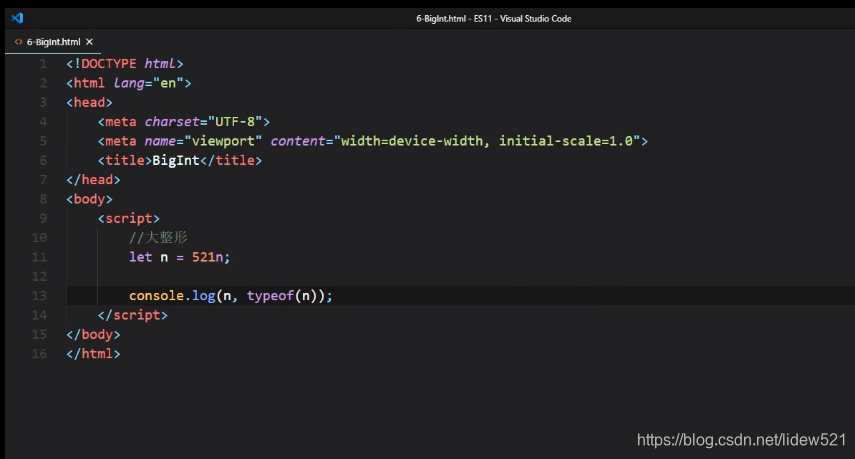
Task: Click the '521n' BigInt literal
Action: coord(207,257)
